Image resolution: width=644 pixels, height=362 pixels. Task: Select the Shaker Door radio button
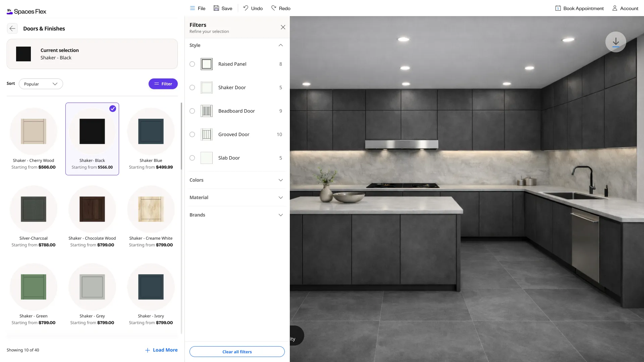click(x=192, y=87)
